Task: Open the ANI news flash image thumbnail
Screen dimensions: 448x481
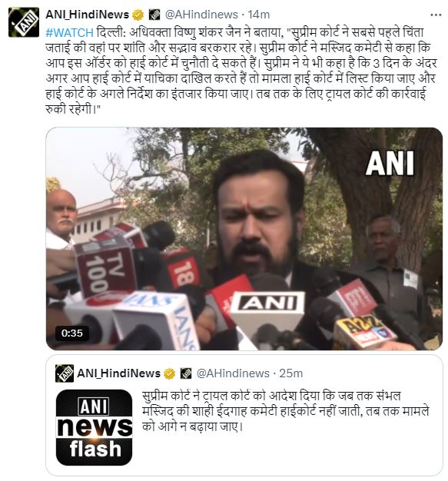Action: pyautogui.click(x=95, y=427)
